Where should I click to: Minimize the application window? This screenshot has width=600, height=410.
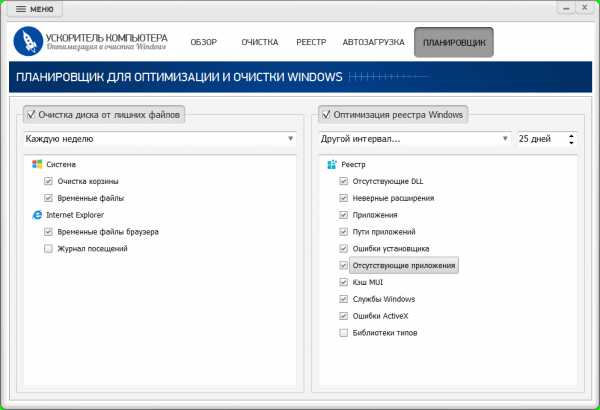[x=566, y=8]
